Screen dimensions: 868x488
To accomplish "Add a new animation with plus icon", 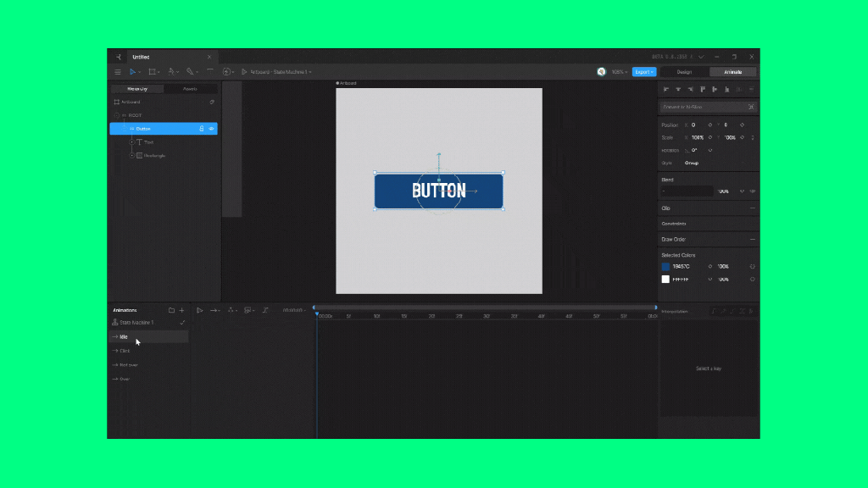I will [x=181, y=310].
